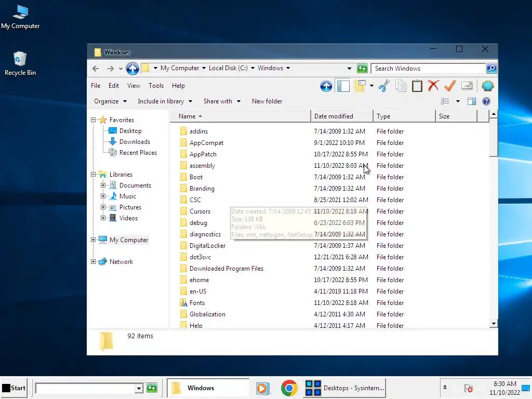Screen dimensions: 532x399
Task: Click the Folder Options toolbar icon
Action: click(x=360, y=86)
